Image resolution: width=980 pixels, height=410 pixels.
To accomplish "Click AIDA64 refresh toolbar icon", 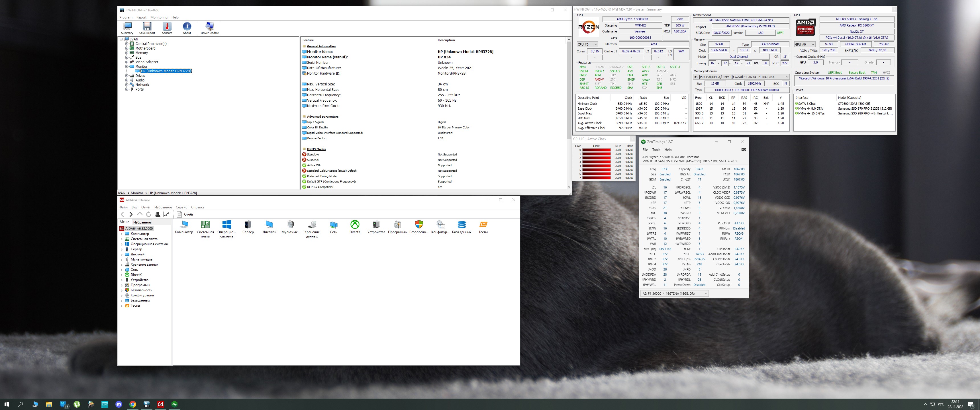I will pos(149,214).
